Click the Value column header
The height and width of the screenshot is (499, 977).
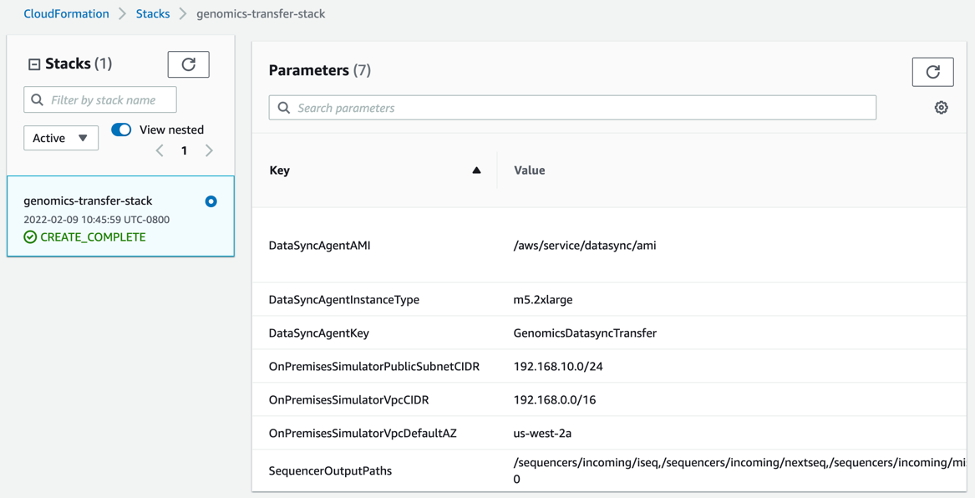[529, 170]
